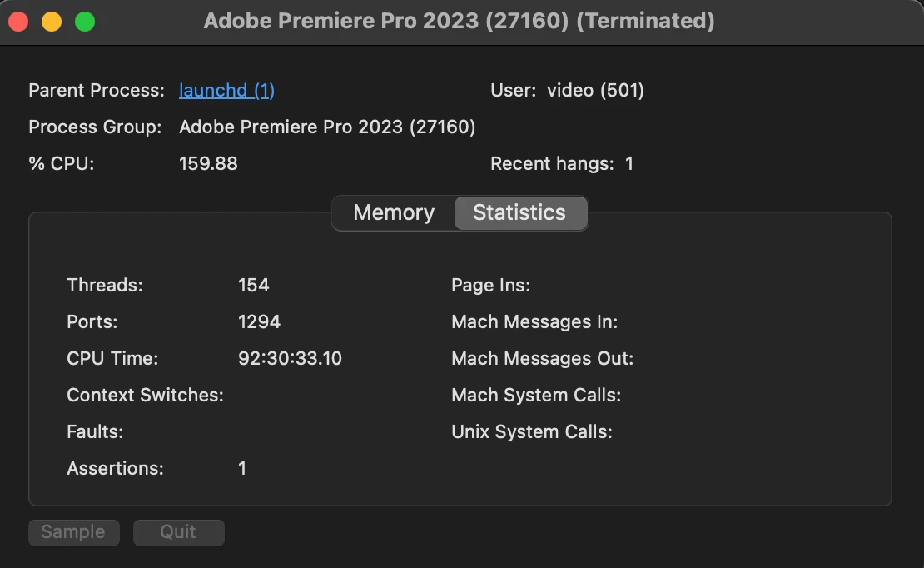Minimize the window with yellow button
Viewport: 924px width, 568px height.
coord(52,22)
